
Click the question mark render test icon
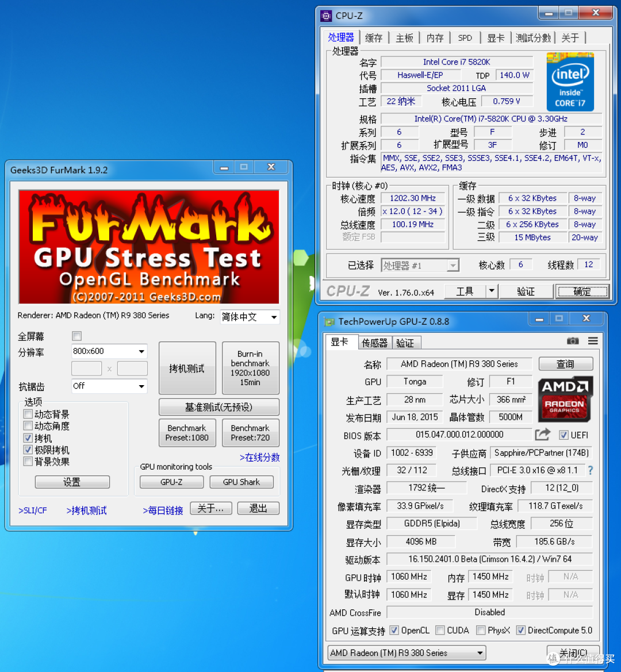[x=590, y=470]
